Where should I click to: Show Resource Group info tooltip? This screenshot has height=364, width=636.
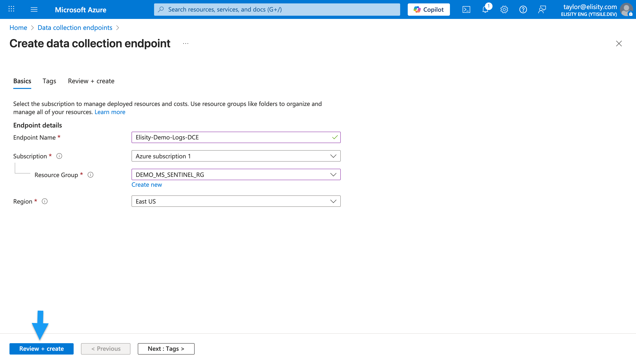90,175
